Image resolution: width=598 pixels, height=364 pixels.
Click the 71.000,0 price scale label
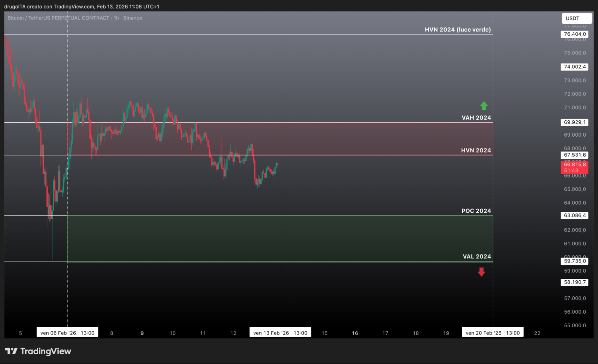click(575, 108)
